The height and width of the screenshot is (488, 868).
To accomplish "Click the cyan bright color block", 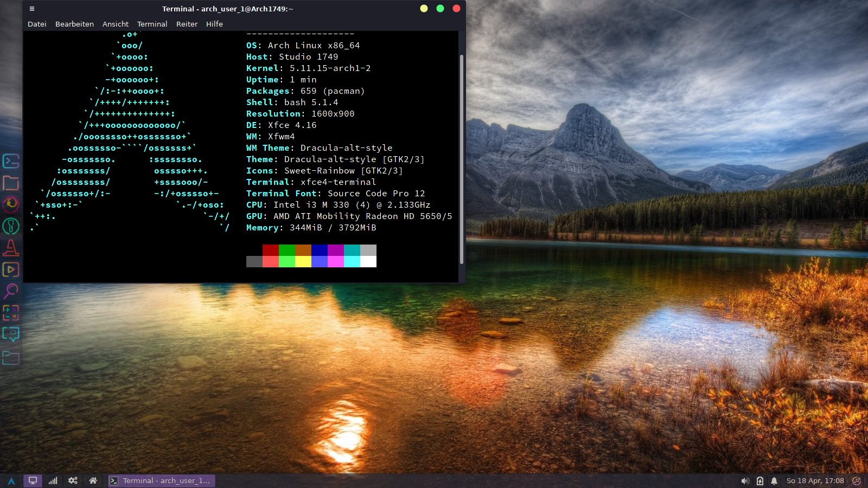I will (x=352, y=262).
